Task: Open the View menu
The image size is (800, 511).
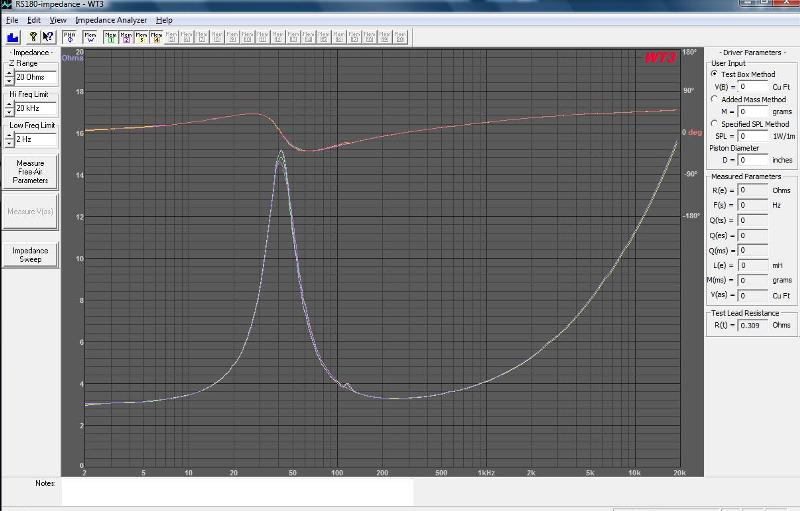Action: 58,20
